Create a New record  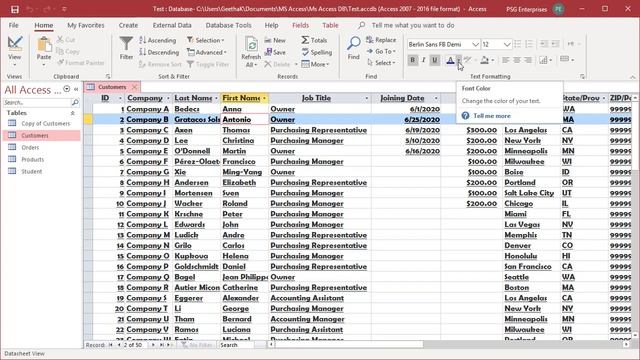[275, 40]
